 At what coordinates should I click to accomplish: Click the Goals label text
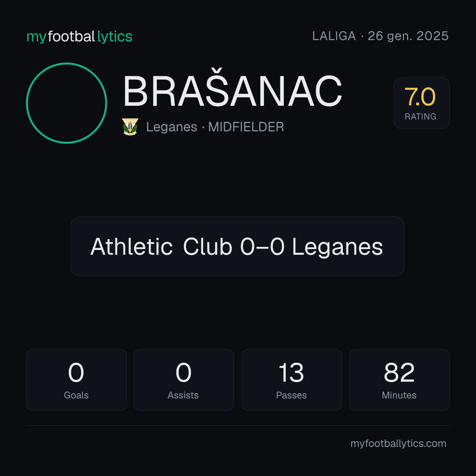76,395
